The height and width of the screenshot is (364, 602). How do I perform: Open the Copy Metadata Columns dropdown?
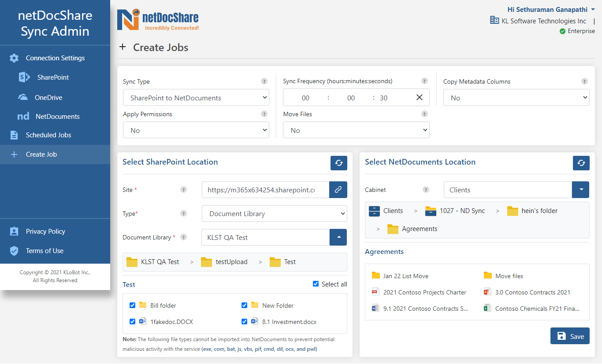click(x=516, y=98)
